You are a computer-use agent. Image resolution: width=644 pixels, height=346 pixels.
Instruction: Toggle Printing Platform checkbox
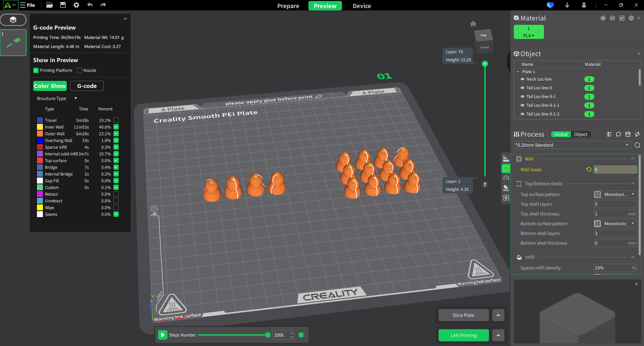click(36, 70)
